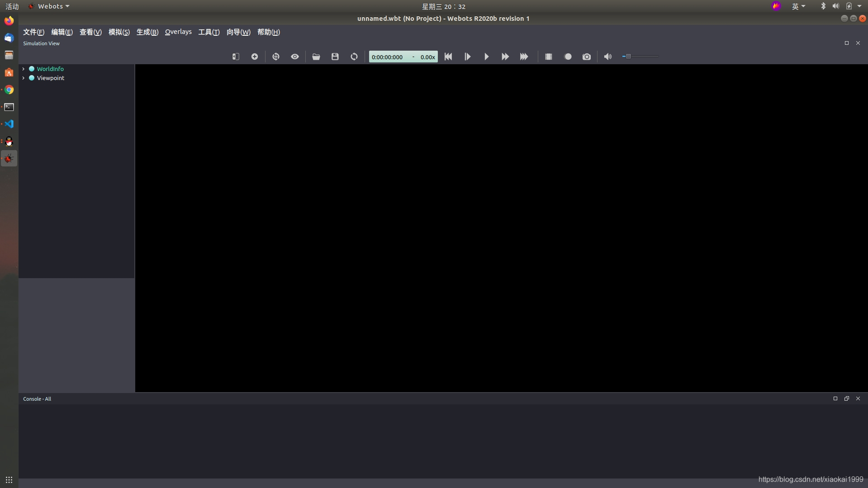This screenshot has width=868, height=488.
Task: Close the Console panel
Action: (x=858, y=398)
